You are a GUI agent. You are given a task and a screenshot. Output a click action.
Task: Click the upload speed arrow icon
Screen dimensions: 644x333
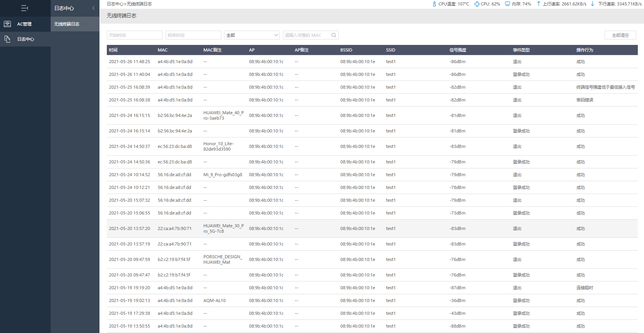point(538,4)
